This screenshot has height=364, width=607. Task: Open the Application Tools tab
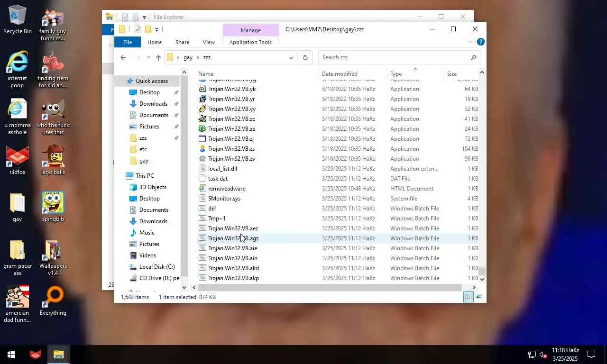point(250,42)
